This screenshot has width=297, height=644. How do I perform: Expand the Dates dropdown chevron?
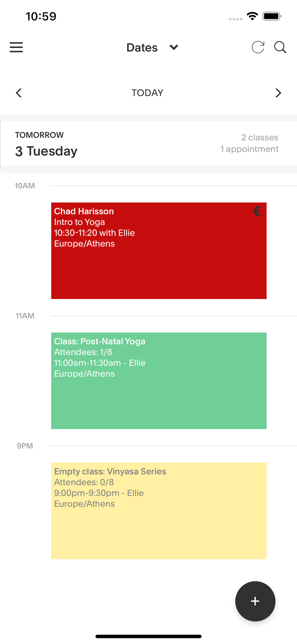[174, 47]
